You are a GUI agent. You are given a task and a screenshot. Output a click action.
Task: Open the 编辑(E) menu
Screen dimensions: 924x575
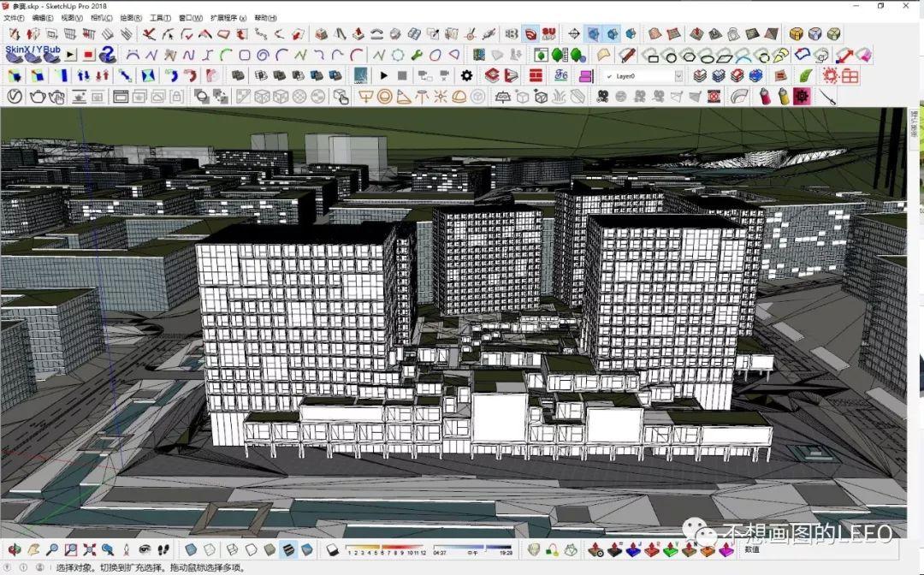pos(43,18)
